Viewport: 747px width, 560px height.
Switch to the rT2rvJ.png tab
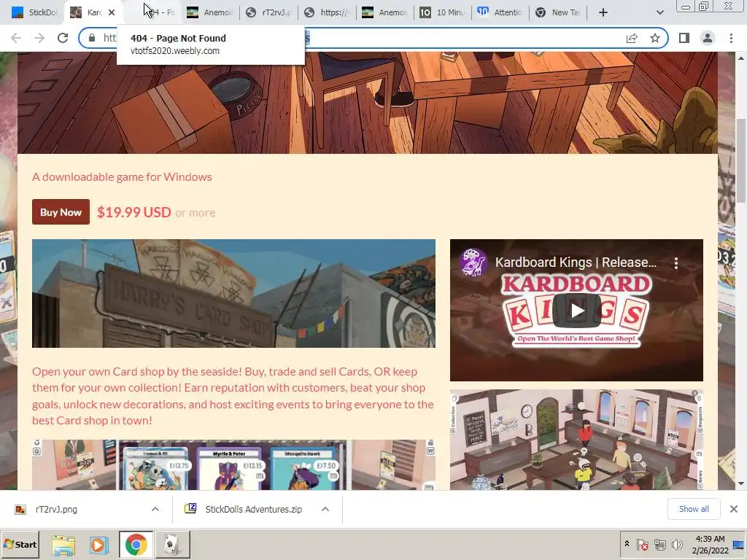pos(268,12)
